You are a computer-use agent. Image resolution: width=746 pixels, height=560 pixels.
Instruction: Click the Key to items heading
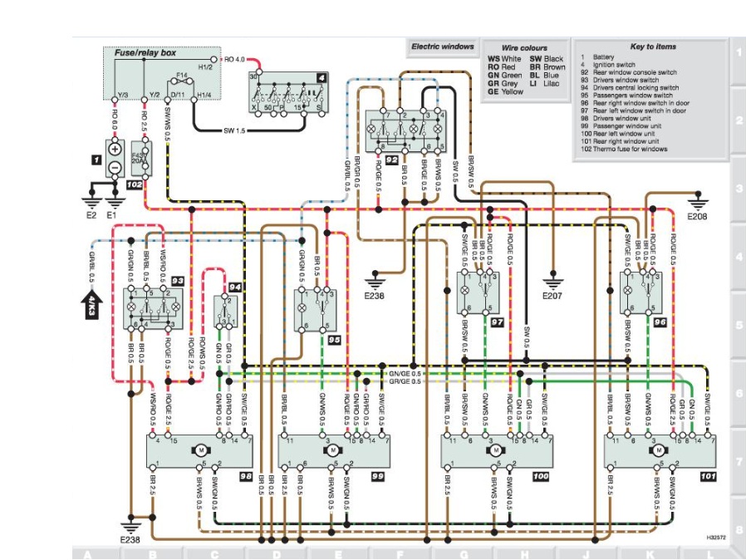pyautogui.click(x=653, y=47)
